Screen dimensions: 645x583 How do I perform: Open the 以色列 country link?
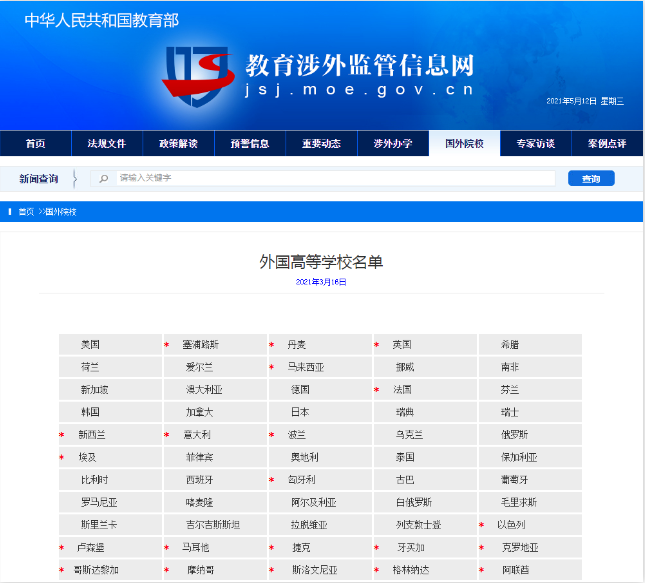(x=511, y=525)
